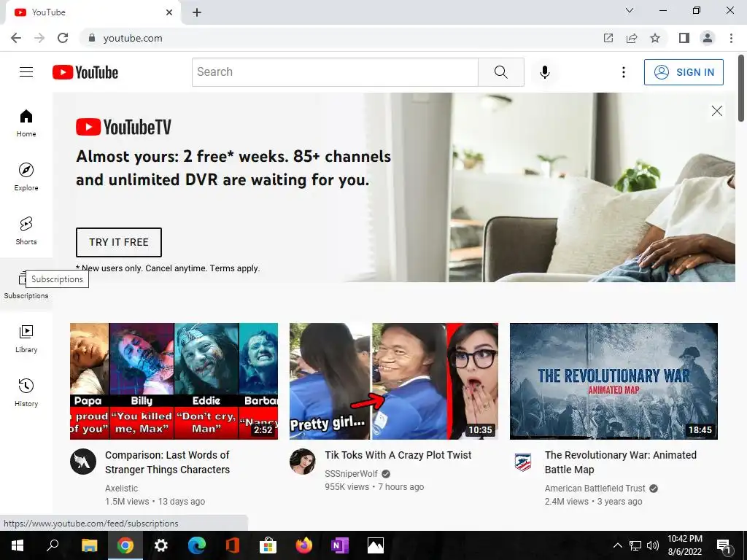Click the YouTube TV logo in banner
Image resolution: width=747 pixels, height=560 pixels.
[x=123, y=127]
